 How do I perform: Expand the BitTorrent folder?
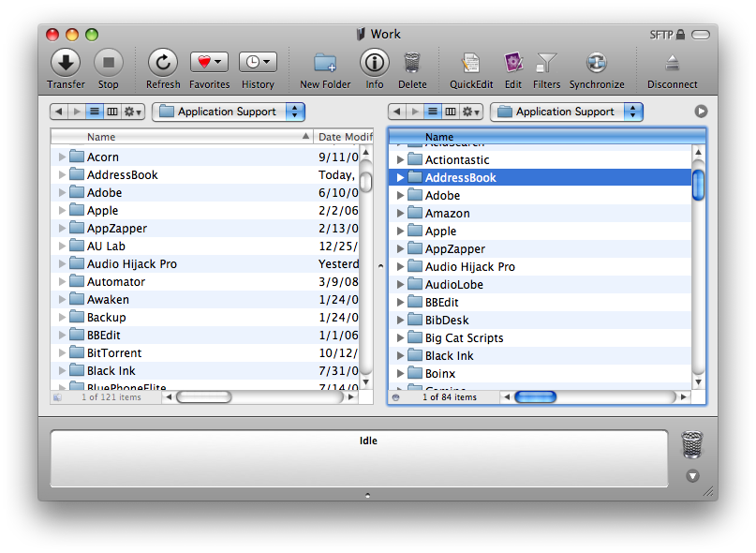pyautogui.click(x=62, y=352)
